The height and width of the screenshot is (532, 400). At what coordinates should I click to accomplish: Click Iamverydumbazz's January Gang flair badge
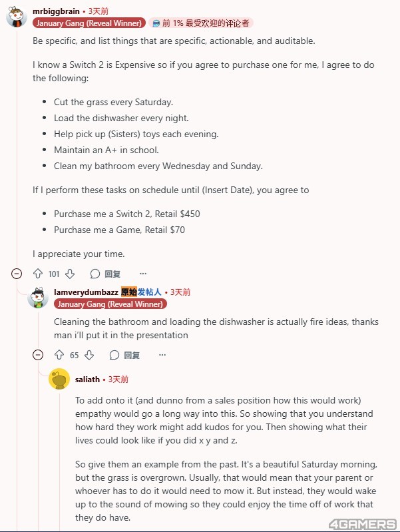(x=110, y=304)
